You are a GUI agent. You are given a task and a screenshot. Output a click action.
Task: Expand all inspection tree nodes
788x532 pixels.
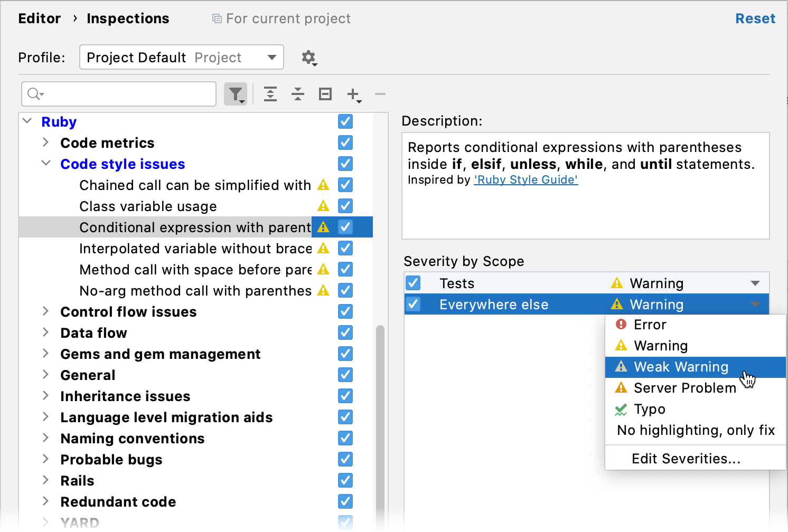coord(270,94)
